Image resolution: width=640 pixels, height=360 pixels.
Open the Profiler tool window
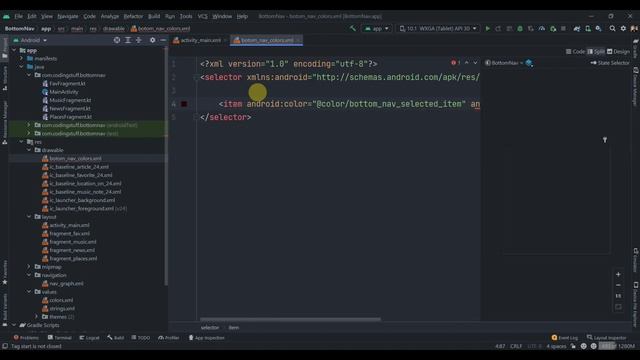click(x=169, y=338)
